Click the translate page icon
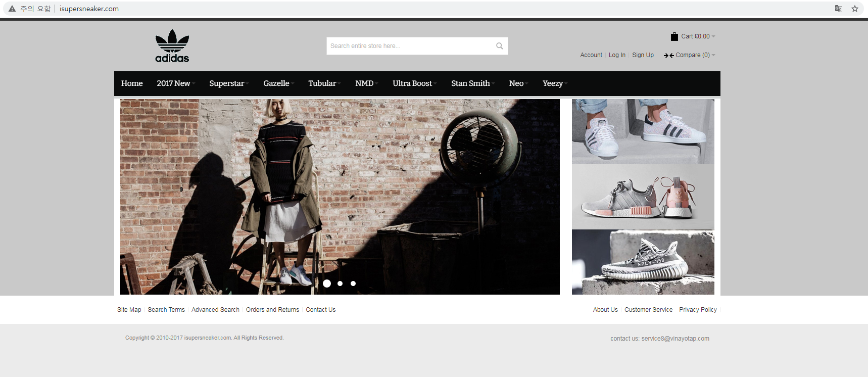This screenshot has width=868, height=377. [x=839, y=9]
